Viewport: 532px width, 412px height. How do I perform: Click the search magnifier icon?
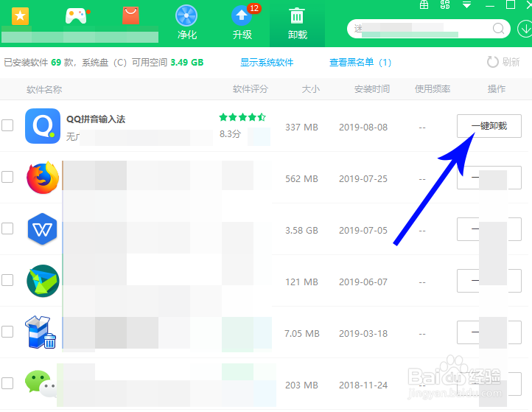pos(498,29)
